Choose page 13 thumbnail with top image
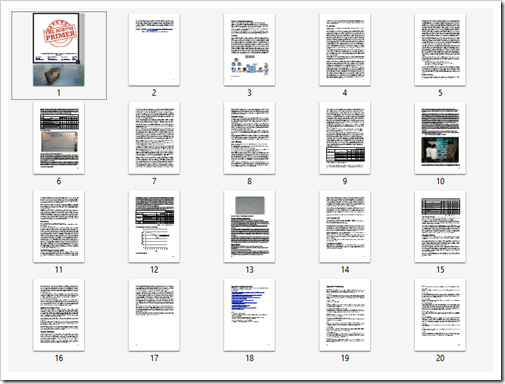505x384 pixels. (249, 226)
